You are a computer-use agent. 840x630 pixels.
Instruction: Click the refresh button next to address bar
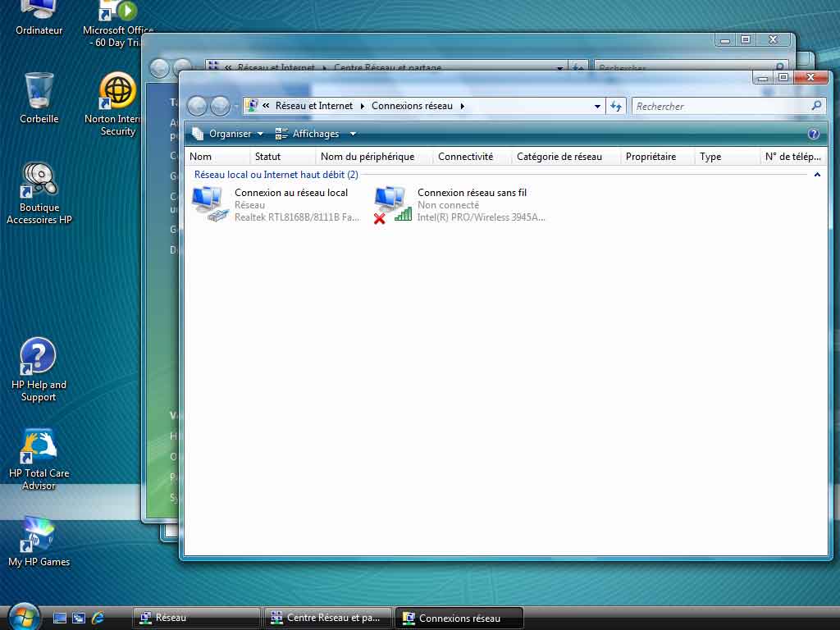(x=616, y=106)
